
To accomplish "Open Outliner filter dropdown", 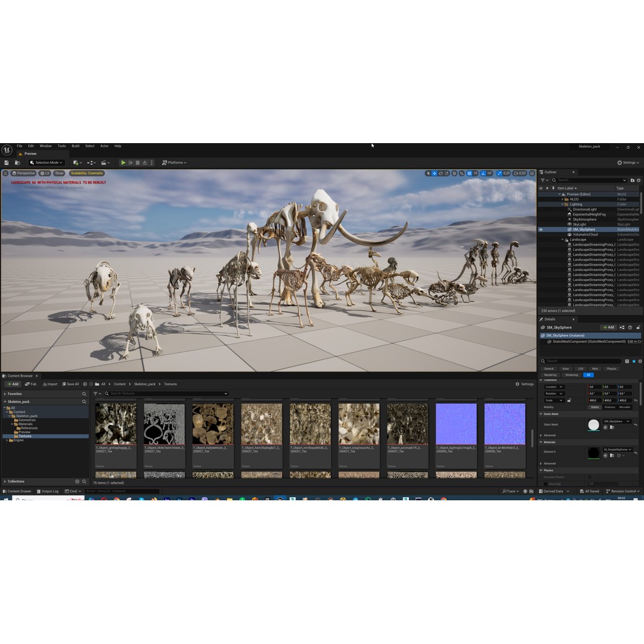I will [x=544, y=180].
